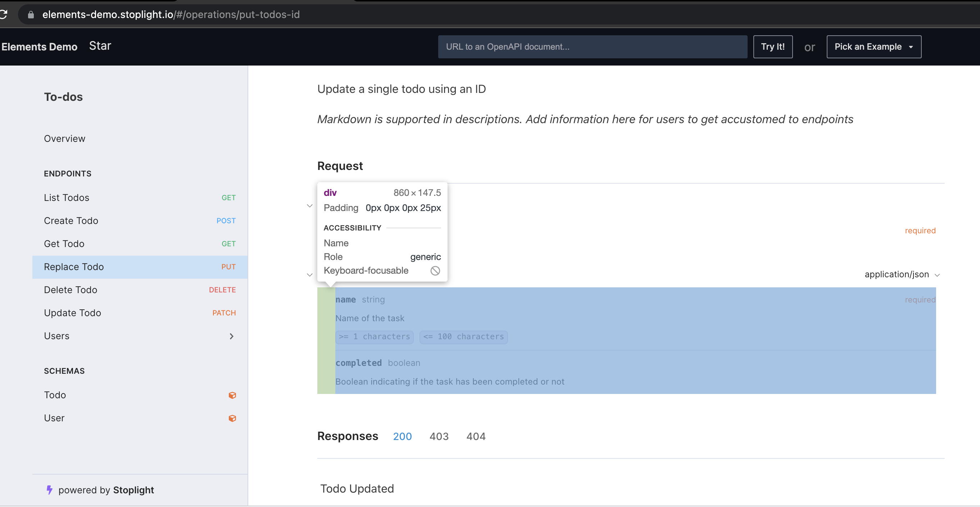
Task: Click the padlock site info icon
Action: (31, 14)
